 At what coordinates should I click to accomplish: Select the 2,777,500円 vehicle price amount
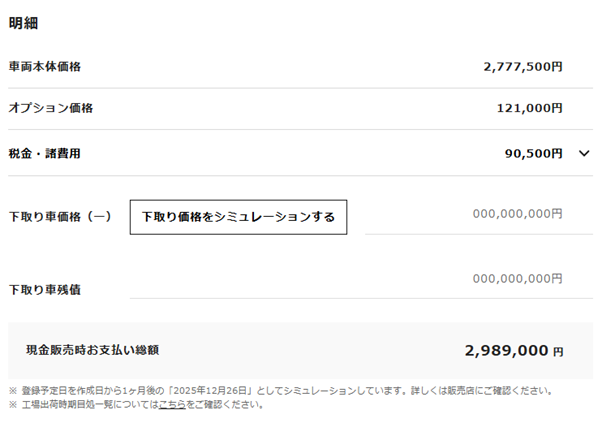(x=522, y=67)
